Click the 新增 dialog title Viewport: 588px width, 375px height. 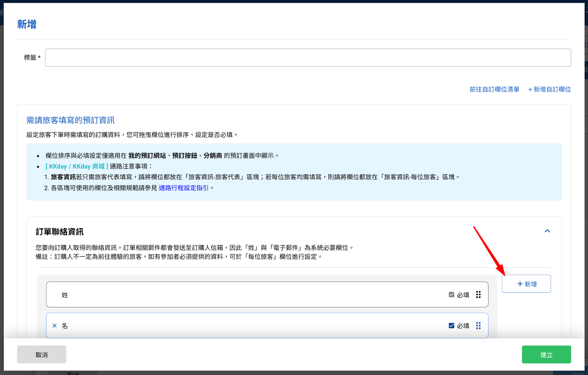click(x=27, y=24)
